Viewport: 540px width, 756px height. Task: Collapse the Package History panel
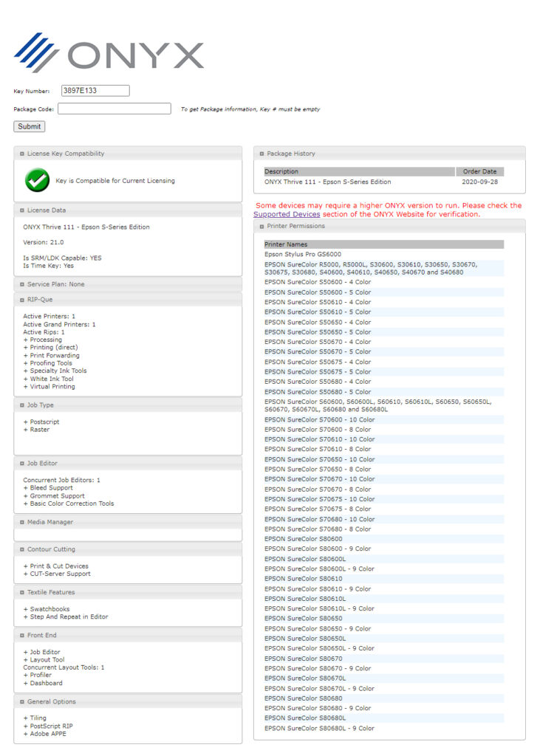click(262, 154)
